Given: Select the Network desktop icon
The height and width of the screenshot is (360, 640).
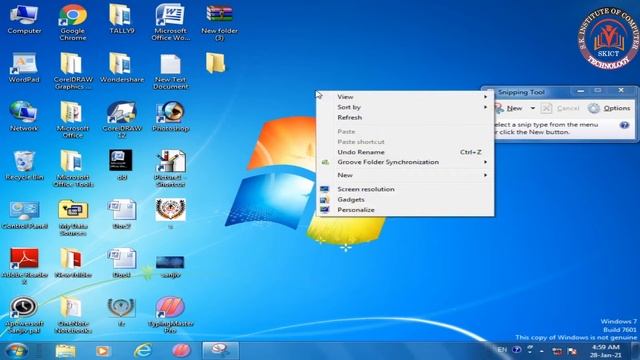Looking at the screenshot, I should click(x=24, y=113).
